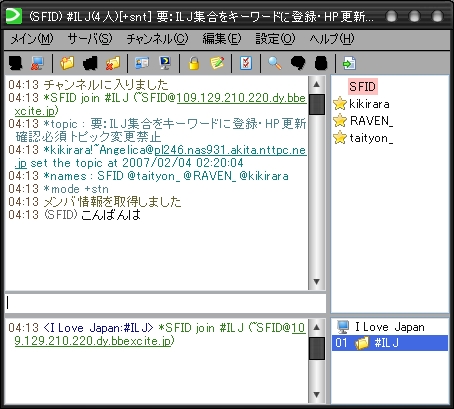Viewport: 454px width, 409px height.
Task: Open the チャンネル(C) menu
Action: [157, 39]
